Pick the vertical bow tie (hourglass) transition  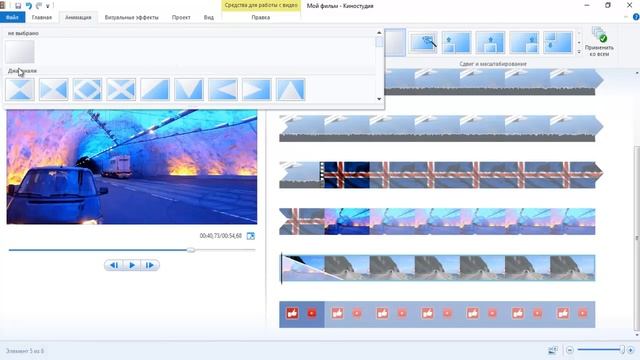(20, 89)
